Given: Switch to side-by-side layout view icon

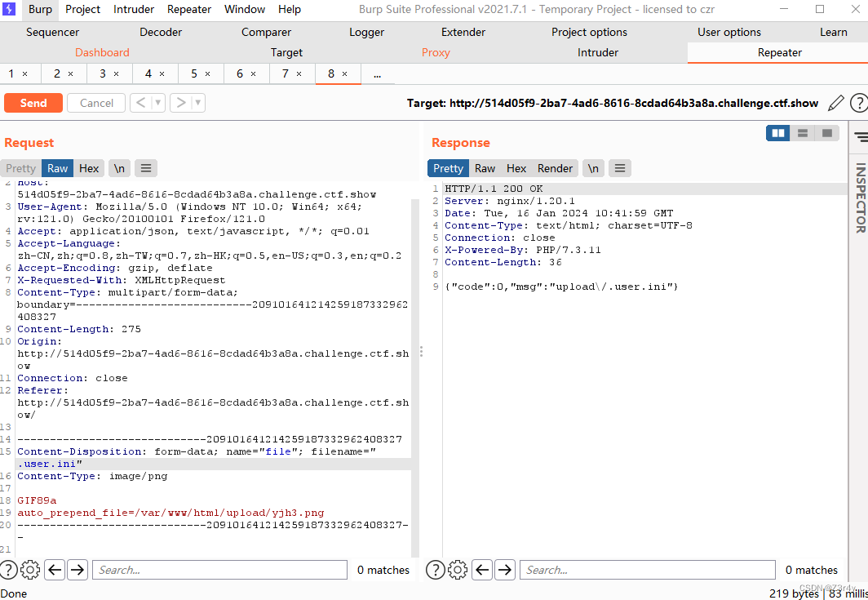Looking at the screenshot, I should pos(777,133).
